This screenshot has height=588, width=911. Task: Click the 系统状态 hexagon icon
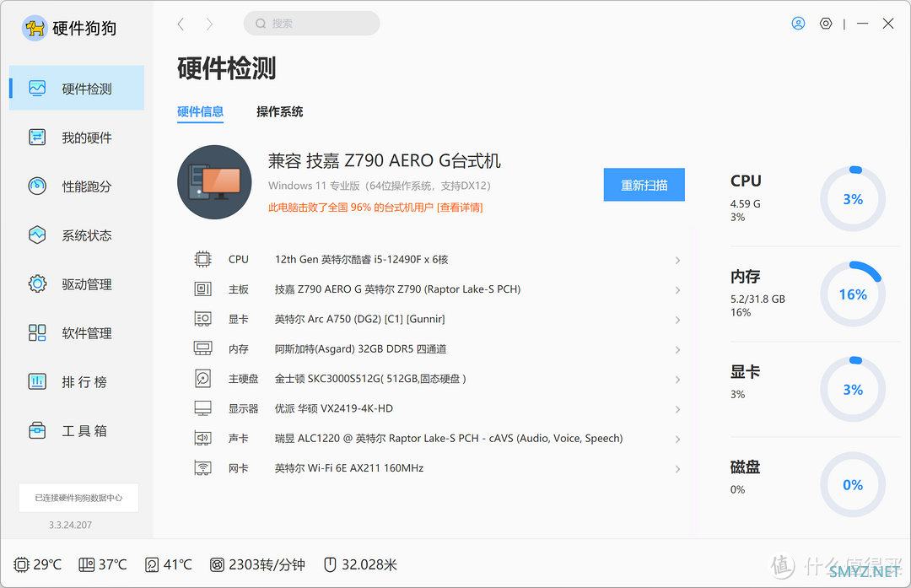37,235
